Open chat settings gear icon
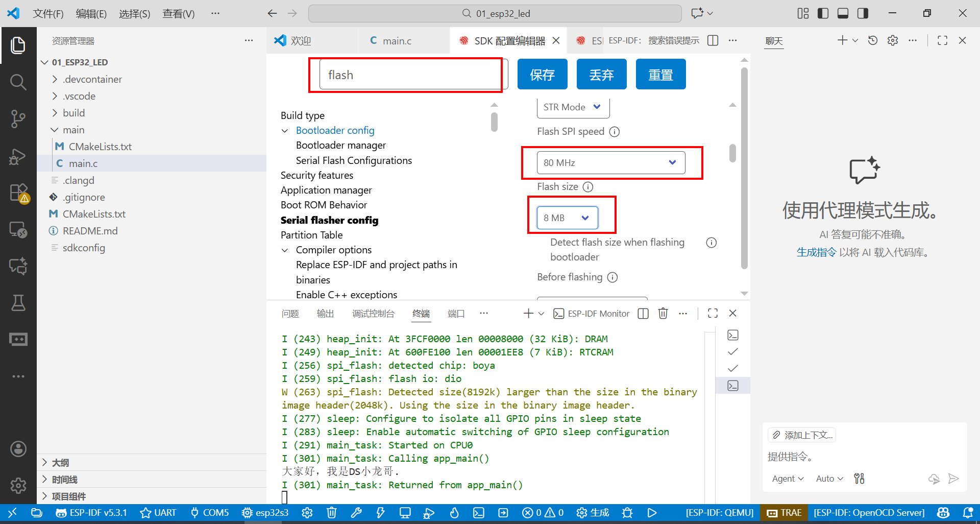This screenshot has height=524, width=980. click(893, 40)
